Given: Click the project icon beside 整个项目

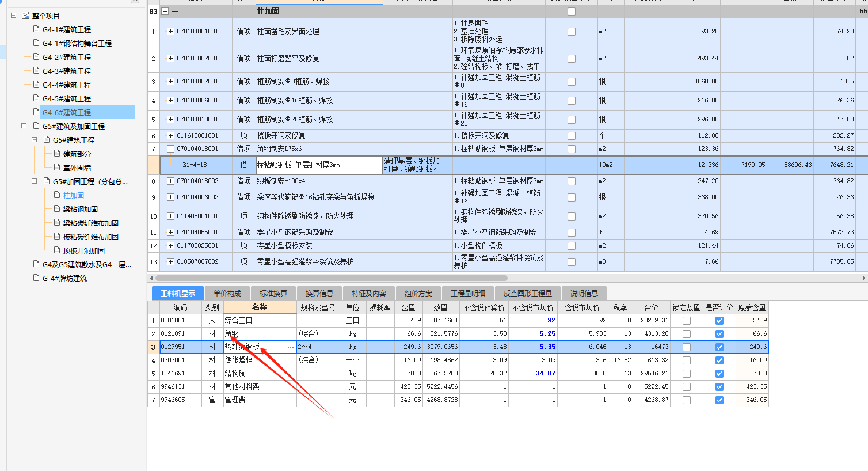Looking at the screenshot, I should point(25,16).
